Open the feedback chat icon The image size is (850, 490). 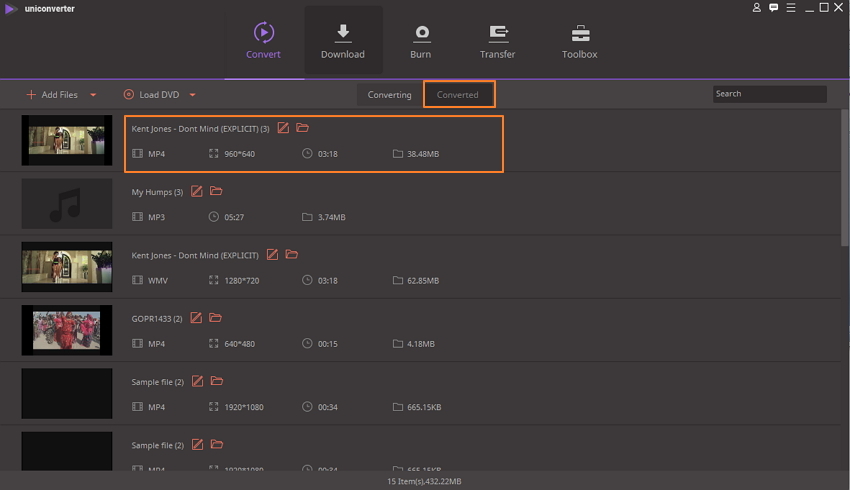pos(774,8)
